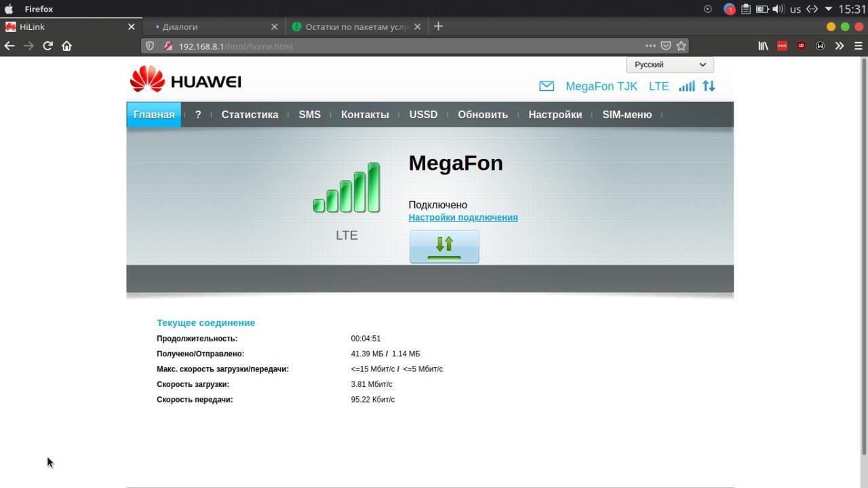The height and width of the screenshot is (488, 868).
Task: Click the Huawei logo
Action: [185, 79]
